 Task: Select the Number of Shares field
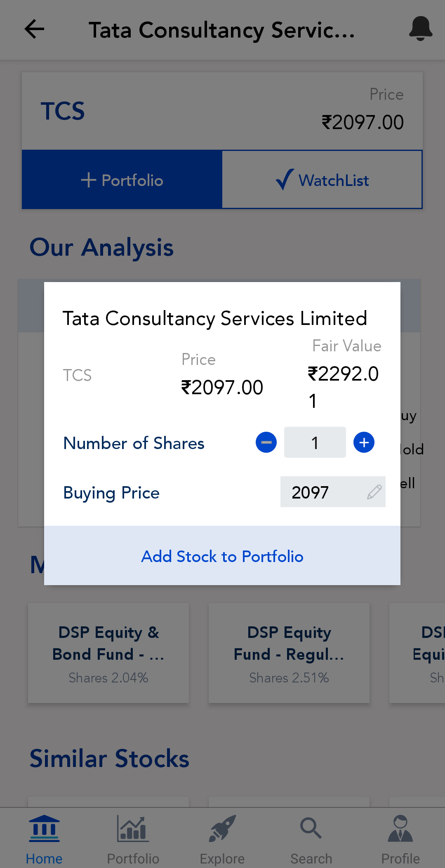pos(315,443)
